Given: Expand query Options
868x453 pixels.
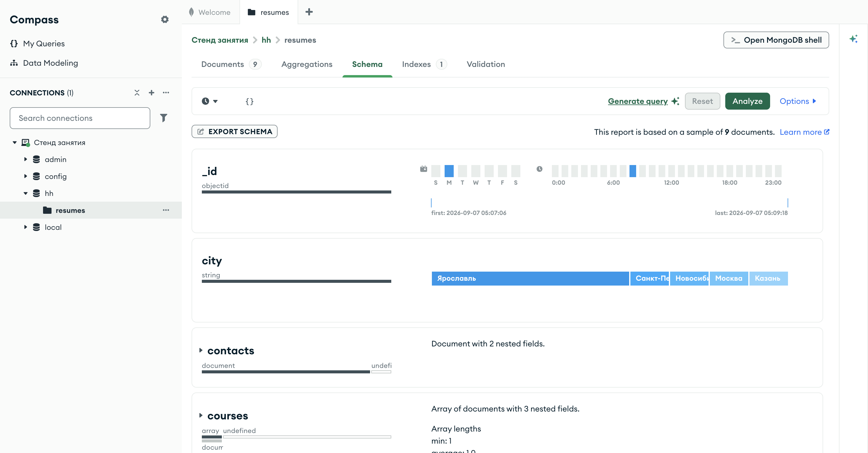Looking at the screenshot, I should click(798, 101).
